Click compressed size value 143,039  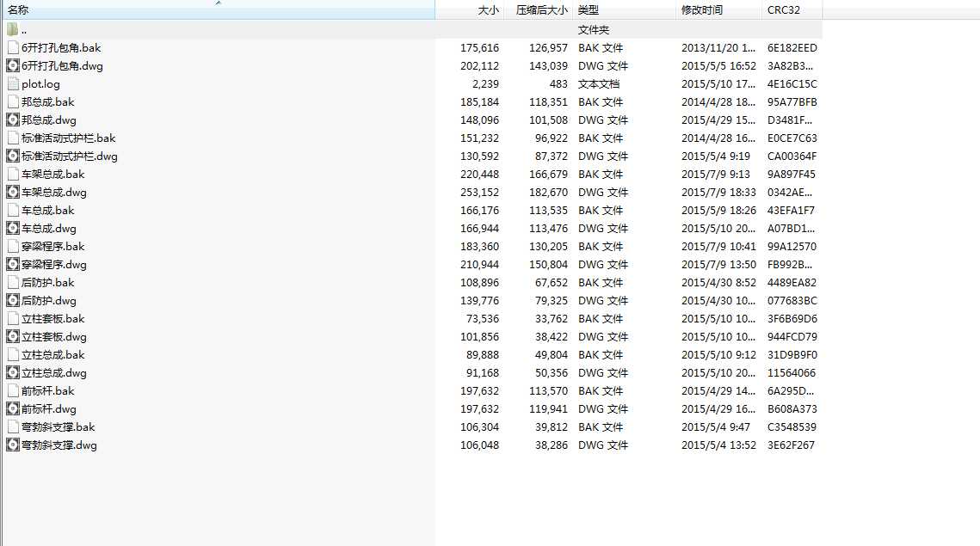coord(548,66)
